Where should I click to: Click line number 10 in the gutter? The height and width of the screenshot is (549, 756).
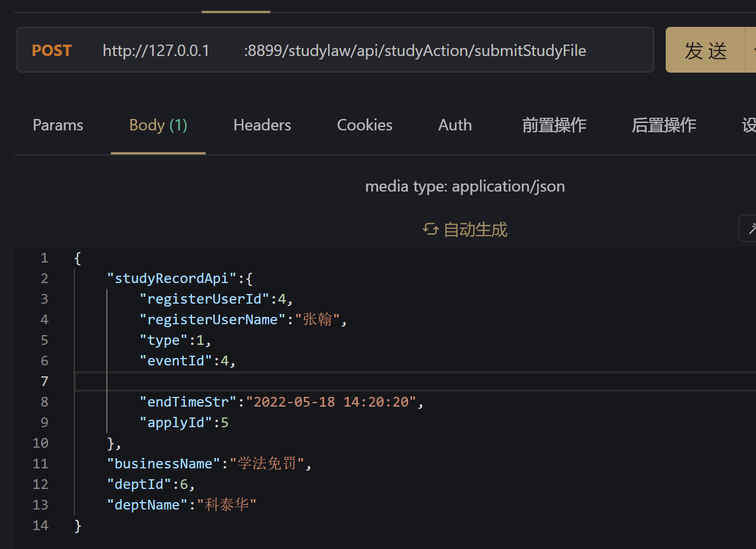coord(41,443)
